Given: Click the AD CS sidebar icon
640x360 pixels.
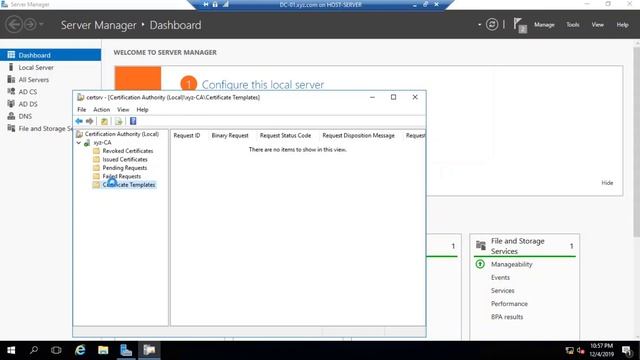Looking at the screenshot, I should click(x=11, y=91).
